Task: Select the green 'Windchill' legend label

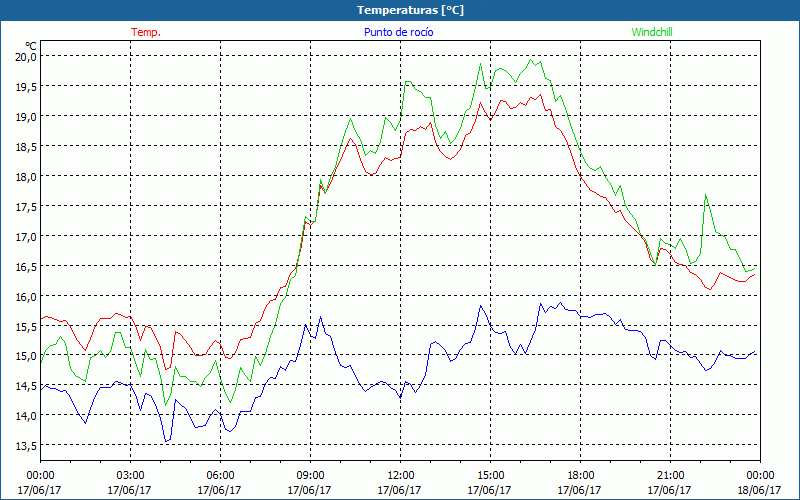Action: tap(652, 32)
